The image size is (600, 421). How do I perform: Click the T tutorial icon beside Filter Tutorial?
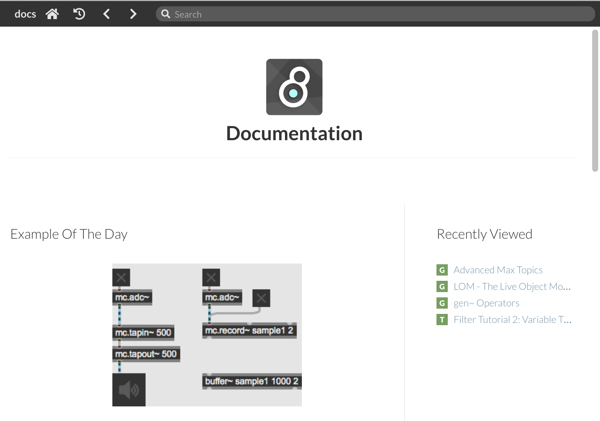[442, 320]
